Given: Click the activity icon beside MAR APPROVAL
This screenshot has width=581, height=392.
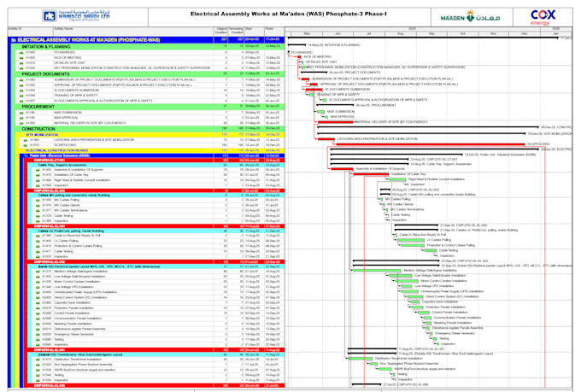Looking at the screenshot, I should 21,118.
